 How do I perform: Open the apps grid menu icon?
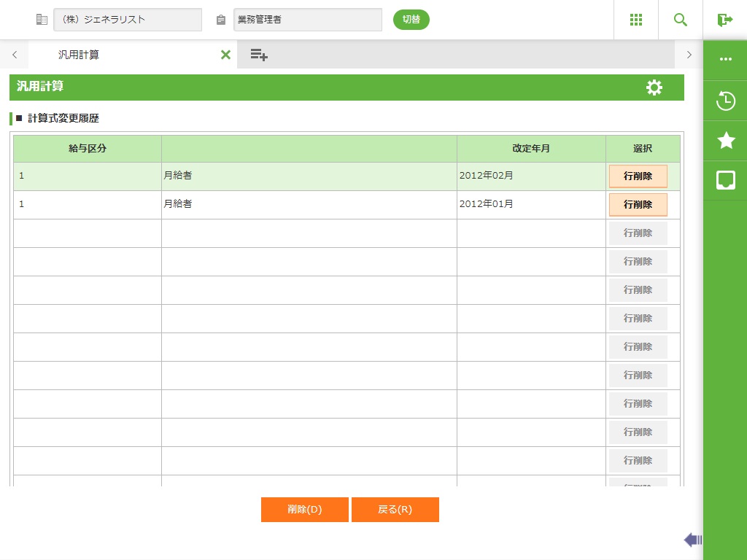click(635, 20)
